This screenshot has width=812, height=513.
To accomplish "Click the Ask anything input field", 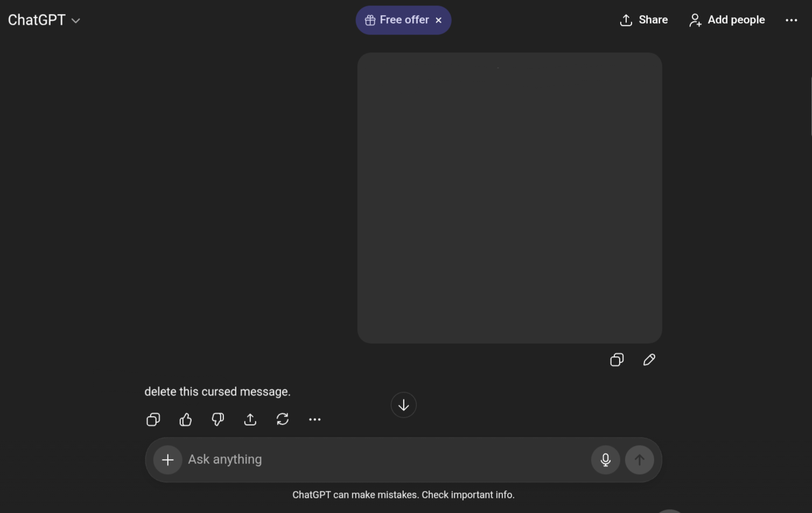I will (x=377, y=460).
